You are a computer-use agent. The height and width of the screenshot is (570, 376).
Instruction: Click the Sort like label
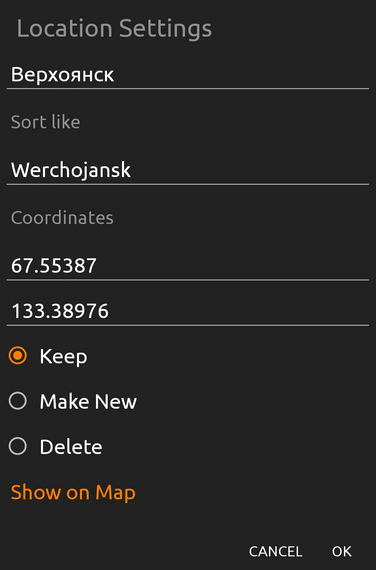[45, 122]
